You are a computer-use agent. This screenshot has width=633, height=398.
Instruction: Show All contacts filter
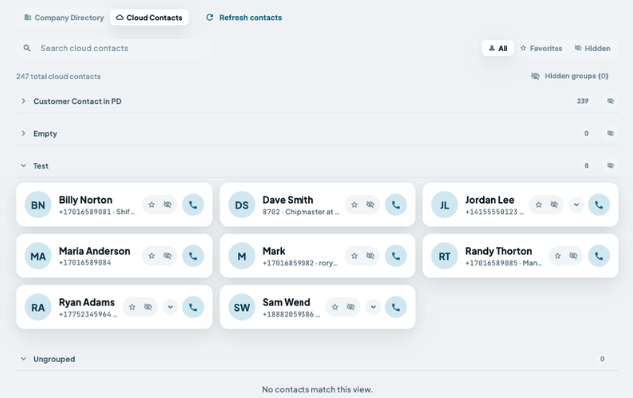(497, 48)
